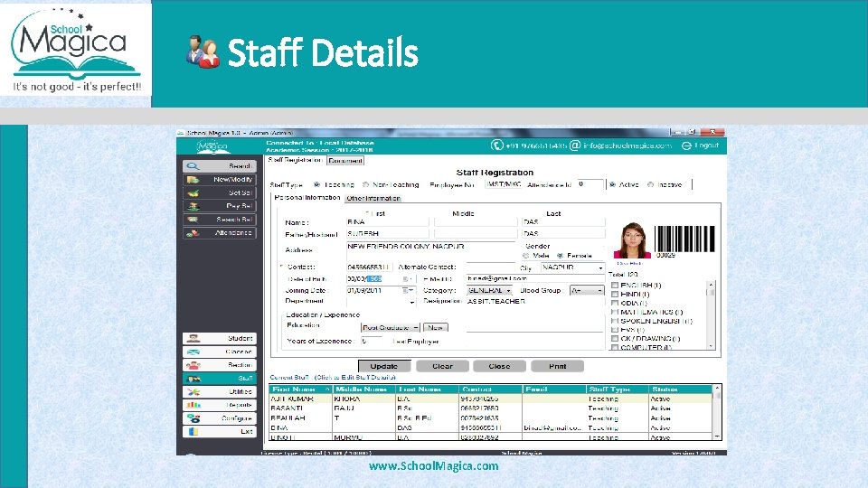Switch to the Staff Registration tab
868x488 pixels.
coord(295,160)
